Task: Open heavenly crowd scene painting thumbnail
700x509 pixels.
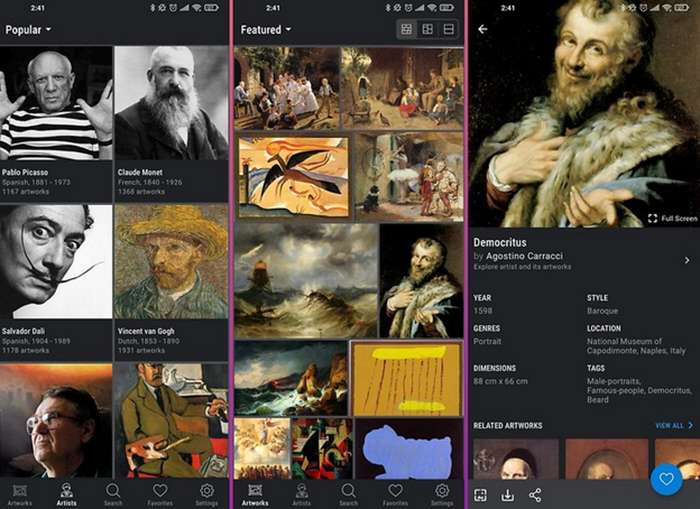Action: point(262,449)
